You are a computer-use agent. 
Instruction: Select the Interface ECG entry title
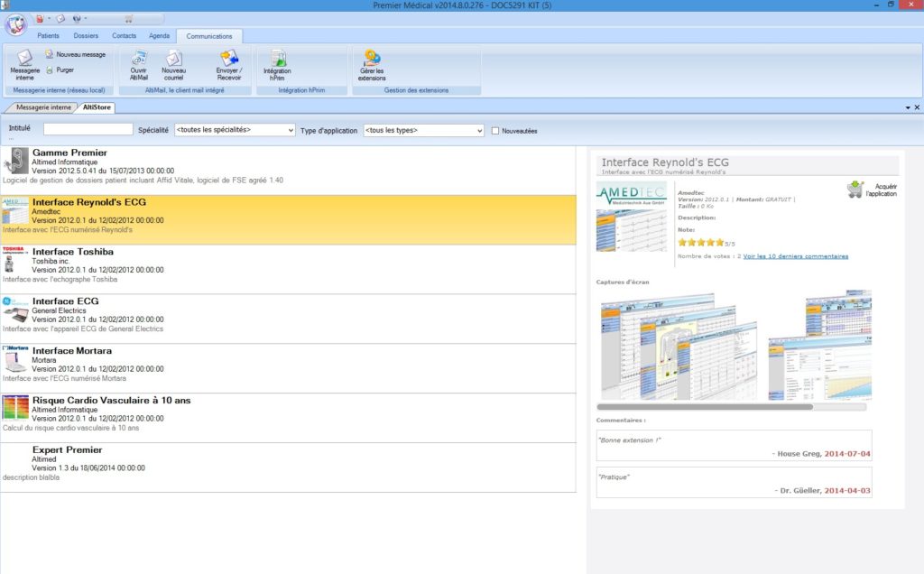[65, 301]
